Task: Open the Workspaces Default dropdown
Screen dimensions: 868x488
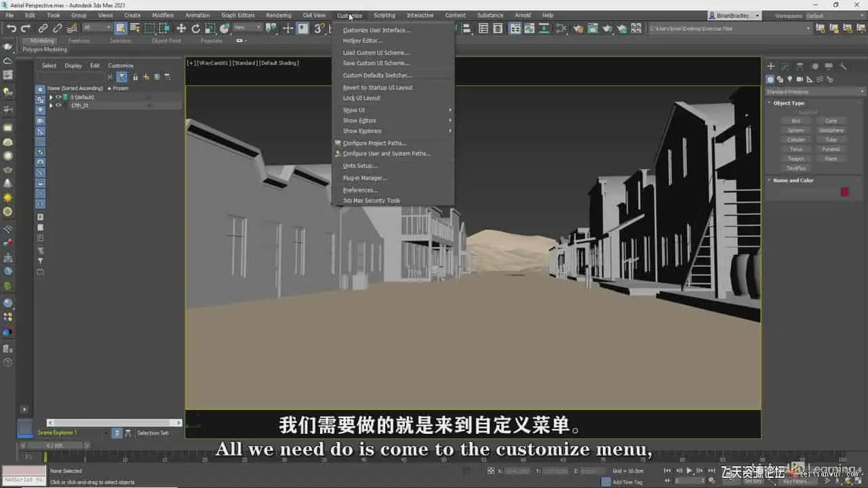Action: tap(834, 16)
